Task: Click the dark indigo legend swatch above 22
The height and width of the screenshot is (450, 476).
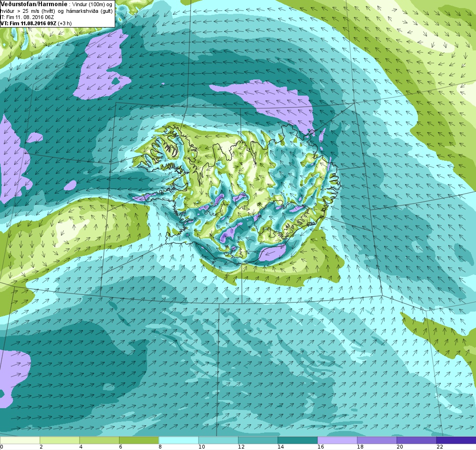Action: point(456,440)
